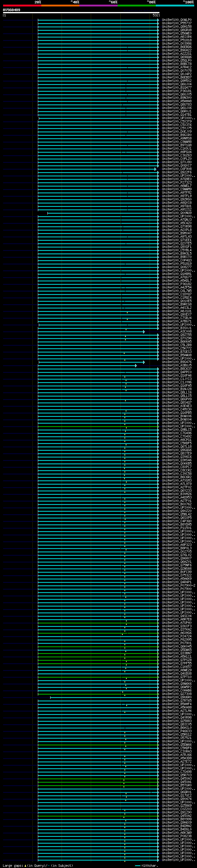
Task: Click the orange ~40% identity legend bar
Action: (x=60, y=6)
